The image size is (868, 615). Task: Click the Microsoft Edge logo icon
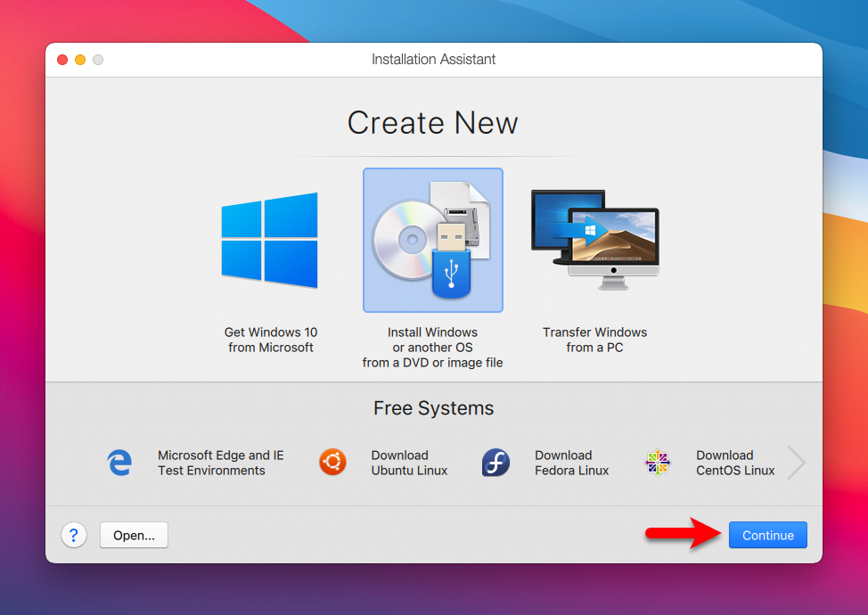coord(119,463)
